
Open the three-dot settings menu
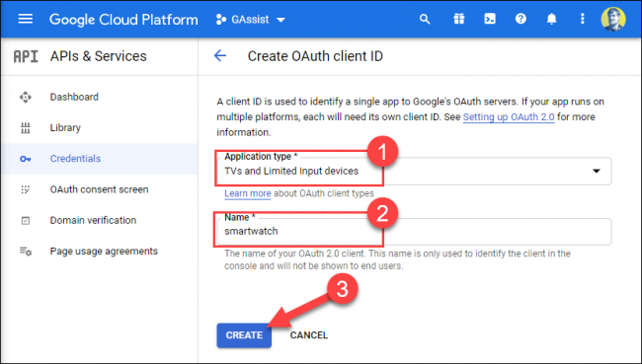[x=582, y=19]
